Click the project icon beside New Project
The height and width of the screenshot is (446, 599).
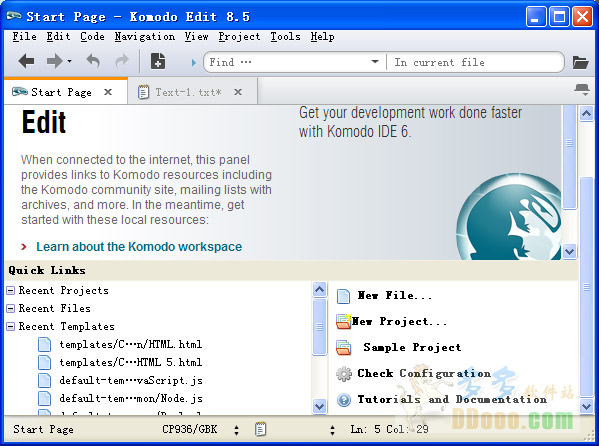point(343,321)
